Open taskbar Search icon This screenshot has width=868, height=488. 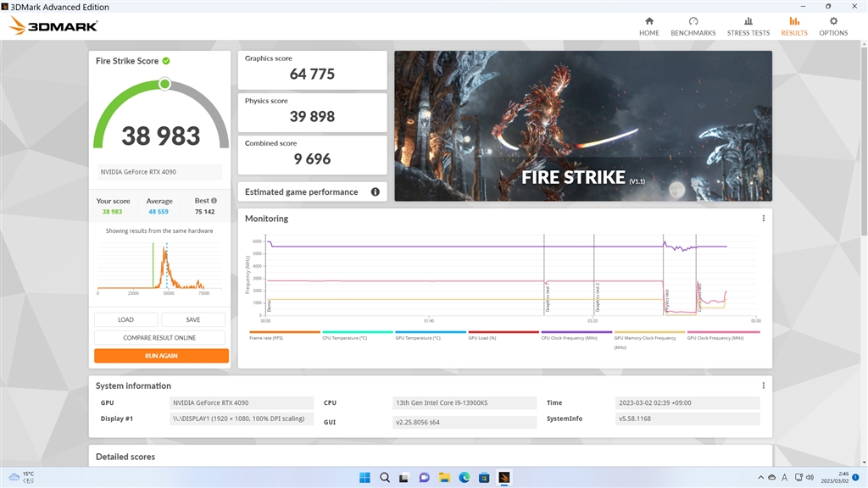click(x=385, y=478)
